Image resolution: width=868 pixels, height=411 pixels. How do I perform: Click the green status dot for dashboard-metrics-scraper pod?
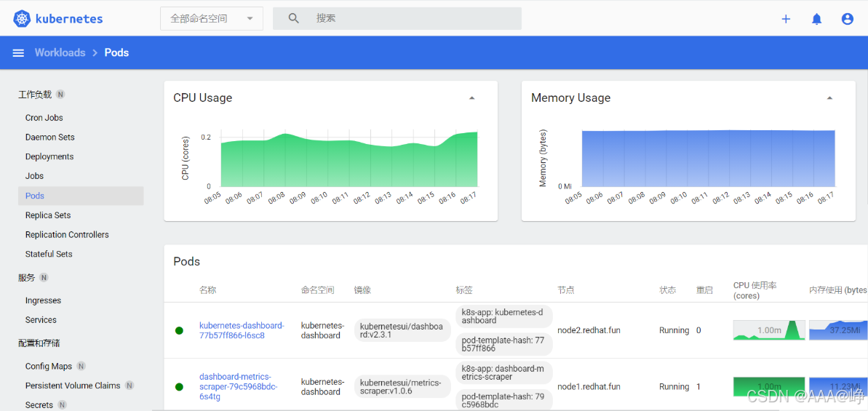click(179, 387)
